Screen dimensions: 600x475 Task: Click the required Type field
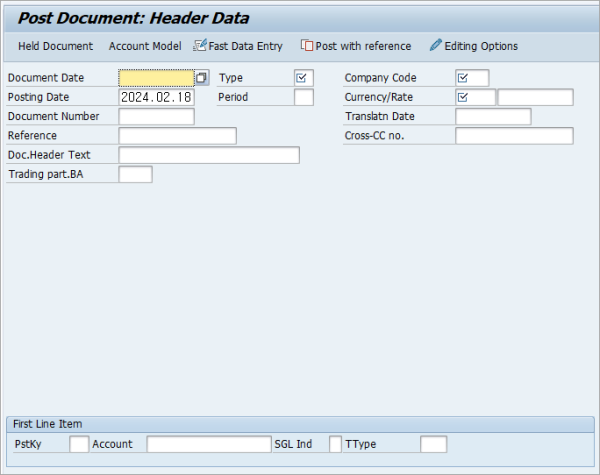[304, 78]
